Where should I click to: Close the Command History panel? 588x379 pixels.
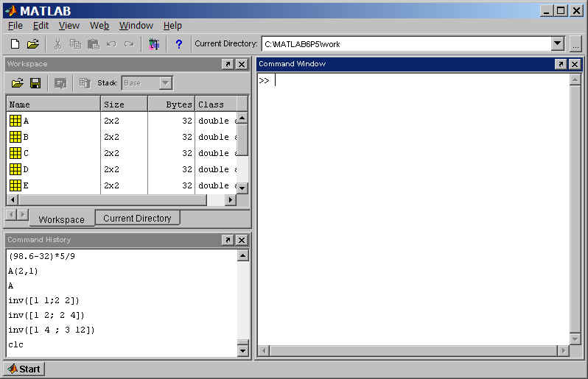[242, 240]
